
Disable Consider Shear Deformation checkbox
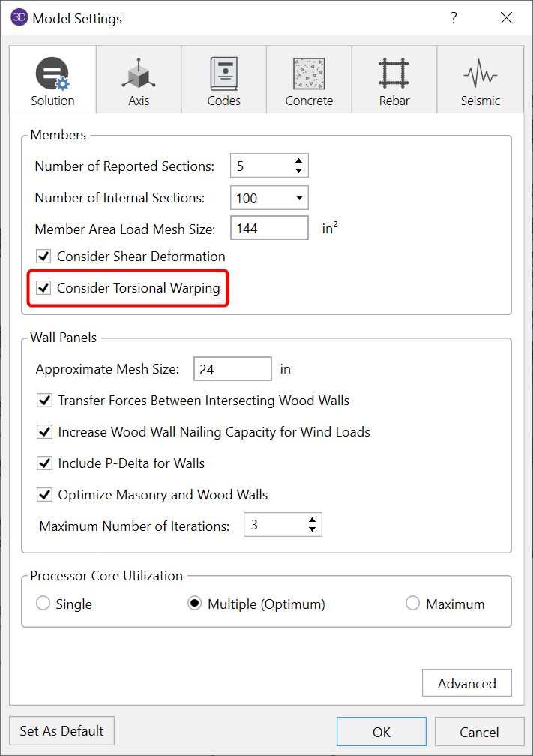[44, 256]
